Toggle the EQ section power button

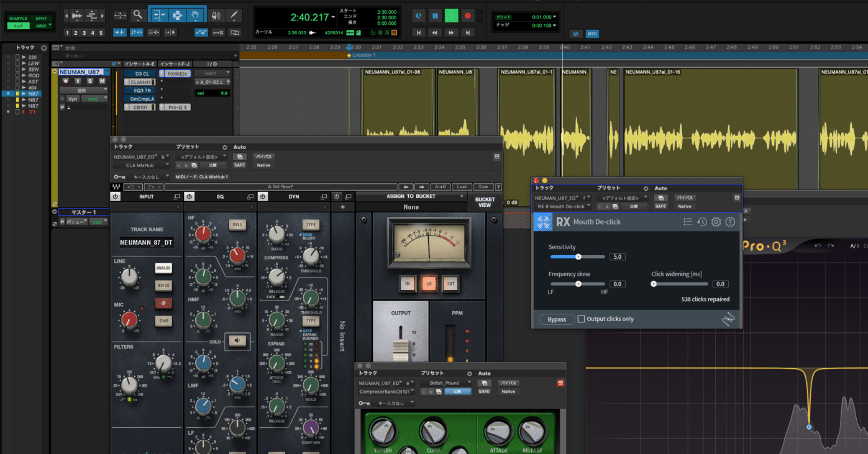[189, 197]
